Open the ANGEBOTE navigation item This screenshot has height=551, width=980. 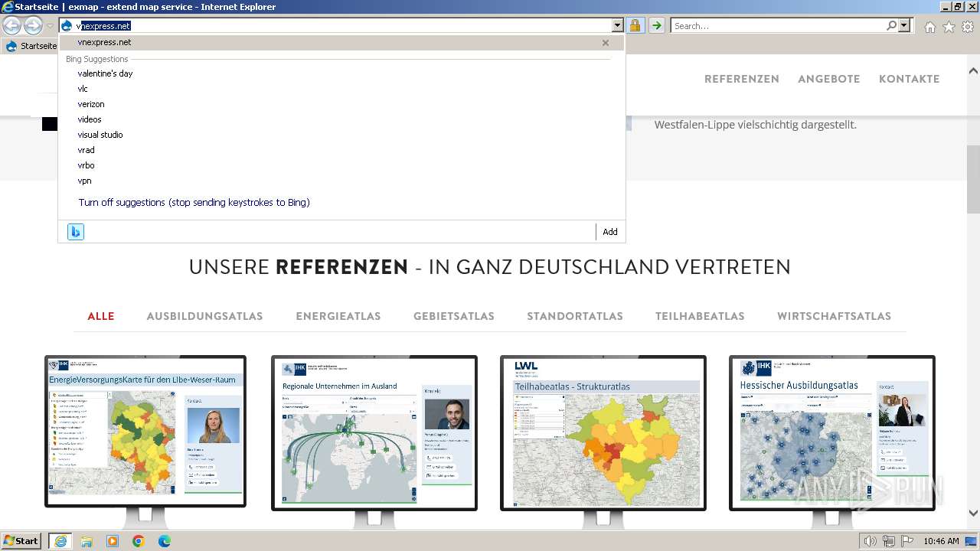(x=829, y=79)
